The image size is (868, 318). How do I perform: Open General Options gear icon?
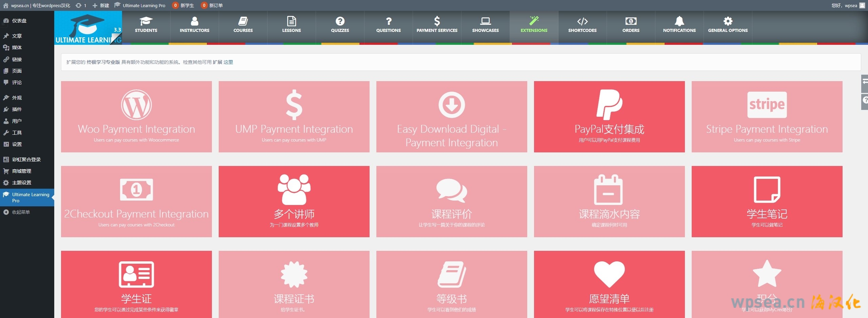(728, 21)
